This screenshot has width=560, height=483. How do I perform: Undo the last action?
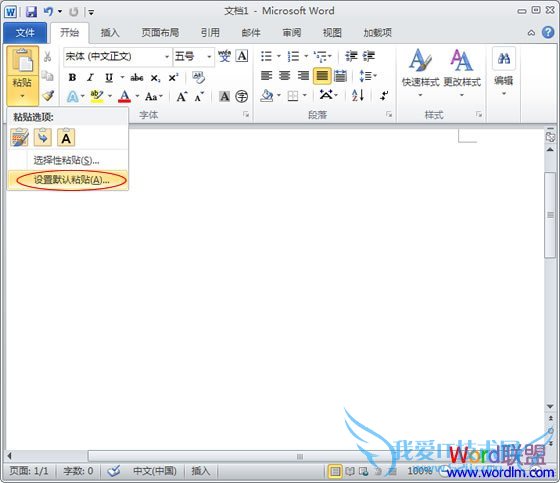[48, 12]
